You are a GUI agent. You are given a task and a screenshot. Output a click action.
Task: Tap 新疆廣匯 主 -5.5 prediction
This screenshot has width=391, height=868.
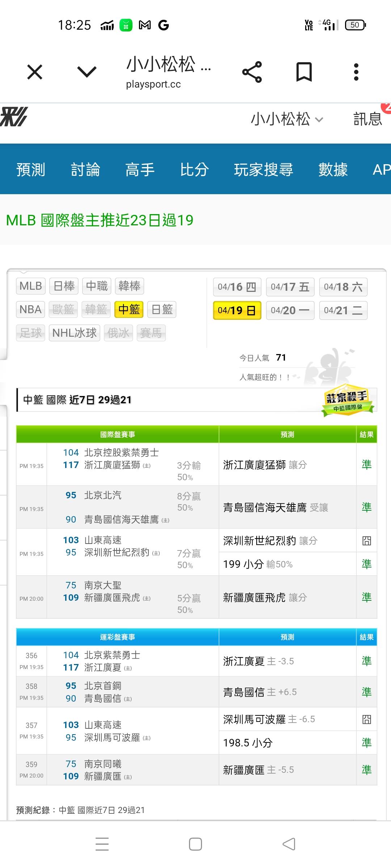click(x=287, y=770)
